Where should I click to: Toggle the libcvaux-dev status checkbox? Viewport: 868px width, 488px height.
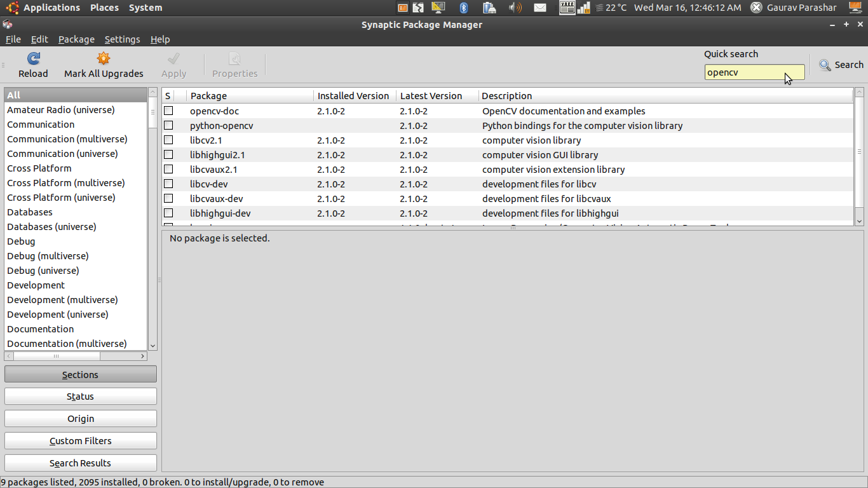tap(168, 198)
